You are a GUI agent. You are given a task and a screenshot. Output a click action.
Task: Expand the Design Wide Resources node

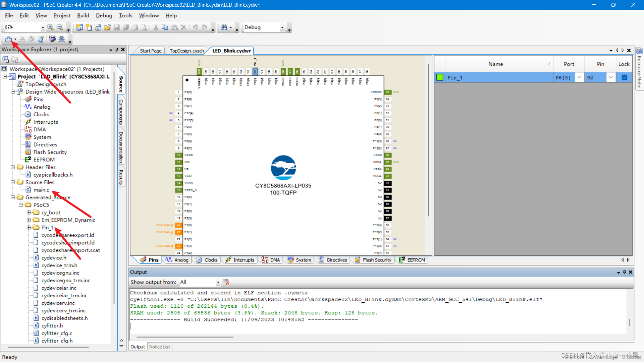tap(13, 92)
